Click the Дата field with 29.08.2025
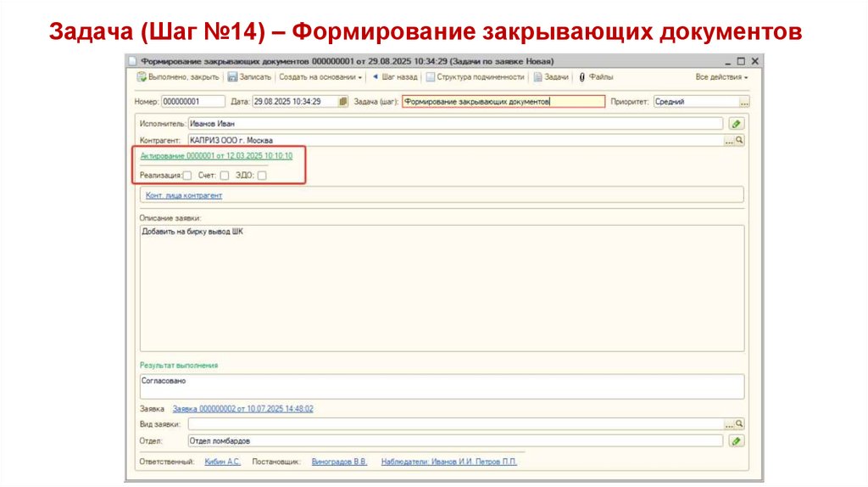 point(295,102)
